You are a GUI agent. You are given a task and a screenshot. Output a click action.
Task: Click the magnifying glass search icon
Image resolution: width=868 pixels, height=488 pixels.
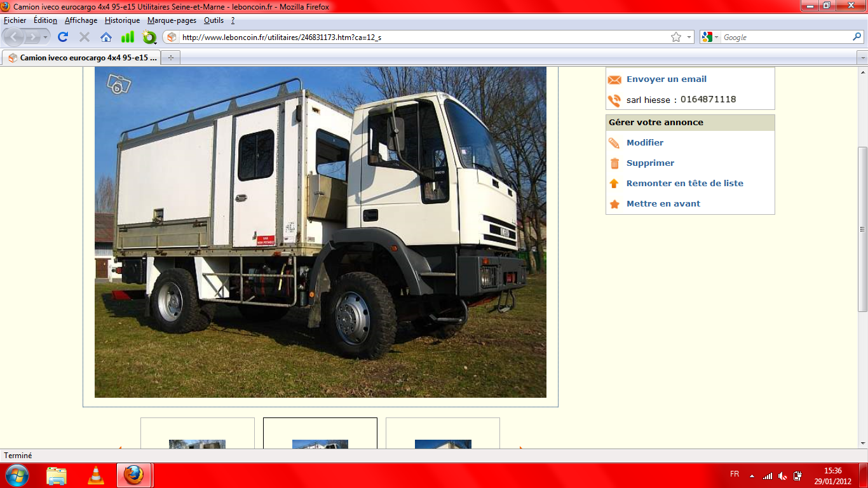[x=857, y=37]
